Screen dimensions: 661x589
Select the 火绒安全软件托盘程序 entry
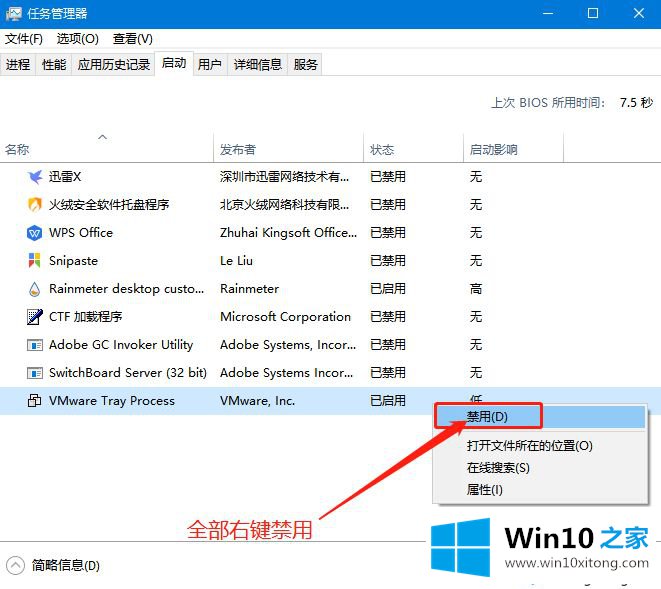point(109,204)
